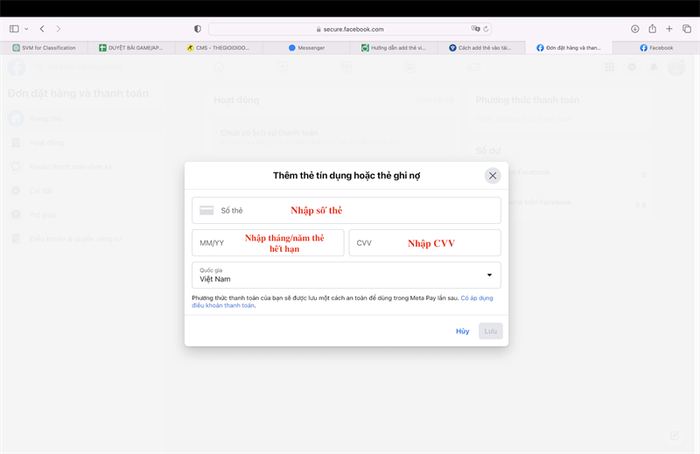
Task: Open the Quốc gia Việt Nam dropdown
Action: (346, 275)
